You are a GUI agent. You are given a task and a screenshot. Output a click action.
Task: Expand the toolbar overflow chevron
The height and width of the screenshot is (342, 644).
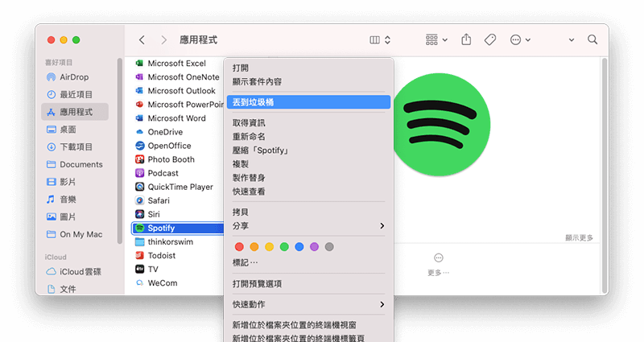[572, 40]
